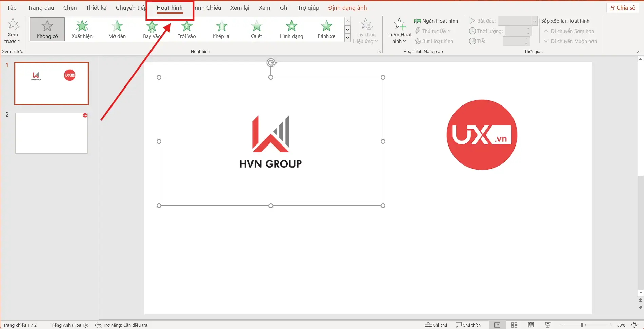644x329 pixels.
Task: Switch to Normal view in status bar
Action: pyautogui.click(x=497, y=325)
